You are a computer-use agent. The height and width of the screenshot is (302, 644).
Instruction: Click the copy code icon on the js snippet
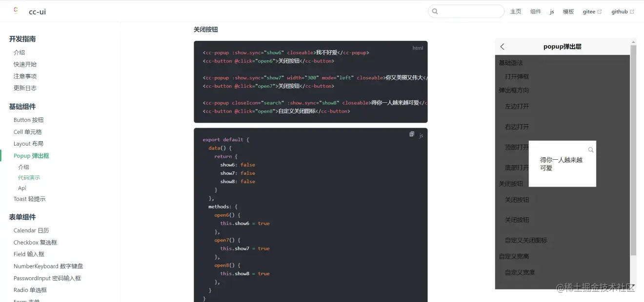pos(412,134)
